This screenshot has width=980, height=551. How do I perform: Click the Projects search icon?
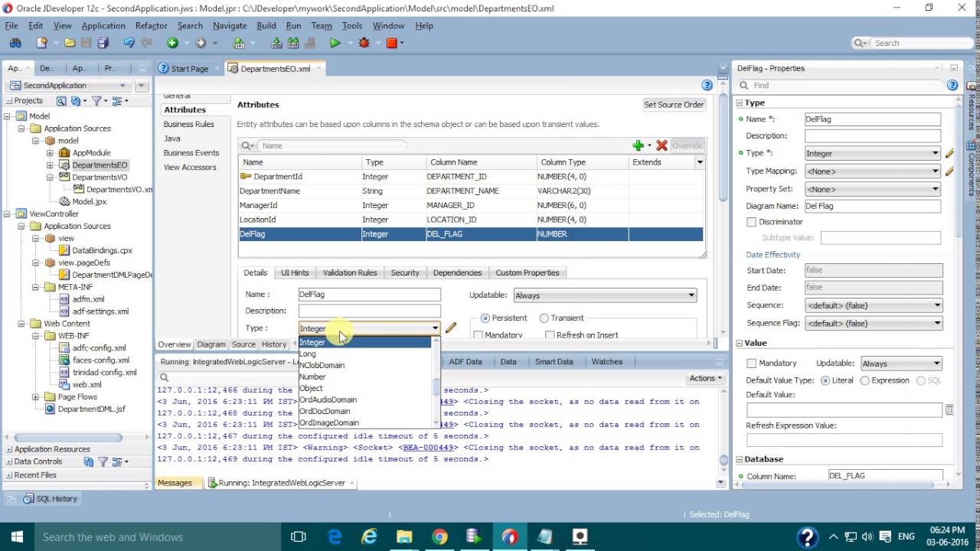61,100
